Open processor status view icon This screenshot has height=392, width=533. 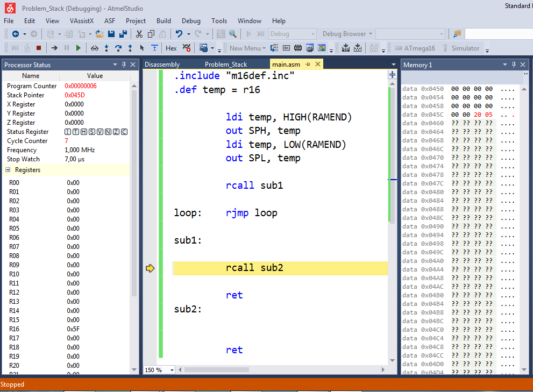[310, 48]
